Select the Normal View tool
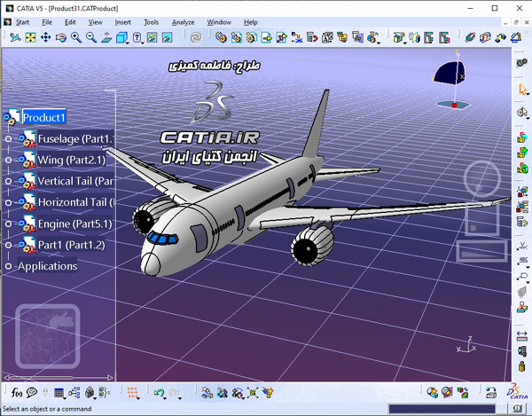The height and width of the screenshot is (416, 532). tap(106, 37)
